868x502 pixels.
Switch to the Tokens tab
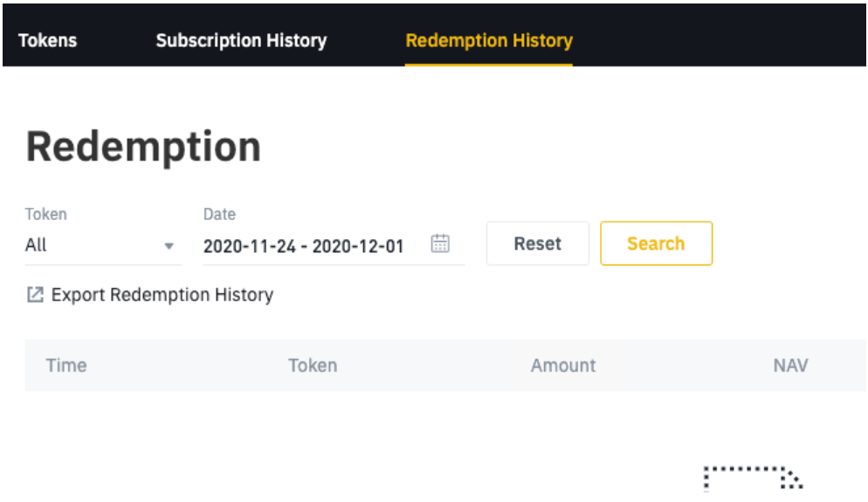pyautogui.click(x=48, y=40)
